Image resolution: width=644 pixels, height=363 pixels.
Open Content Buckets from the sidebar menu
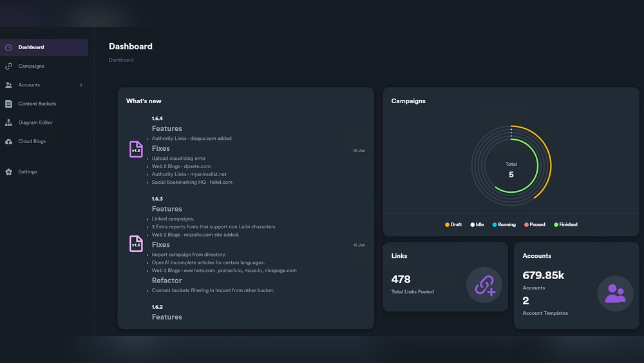tap(37, 104)
